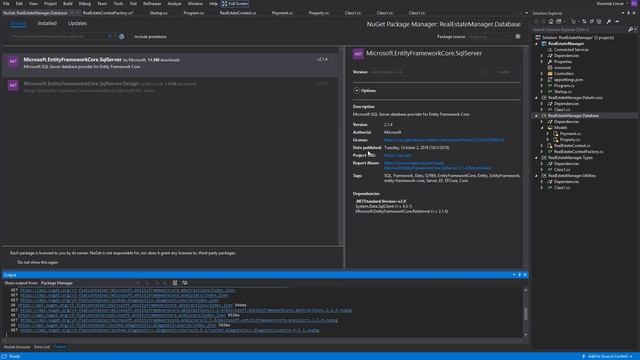Image resolution: width=640 pixels, height=360 pixels.
Task: Select RealEstateManager.Utilities project
Action: pos(571,176)
